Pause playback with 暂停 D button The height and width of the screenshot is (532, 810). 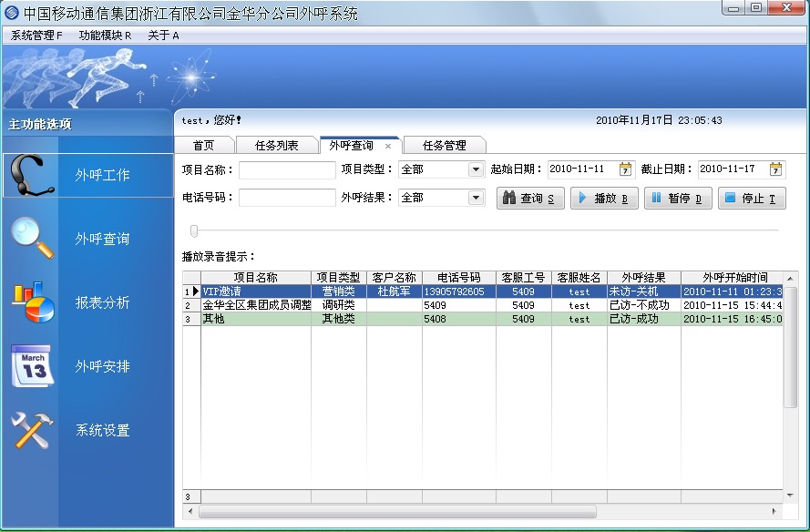point(678,199)
